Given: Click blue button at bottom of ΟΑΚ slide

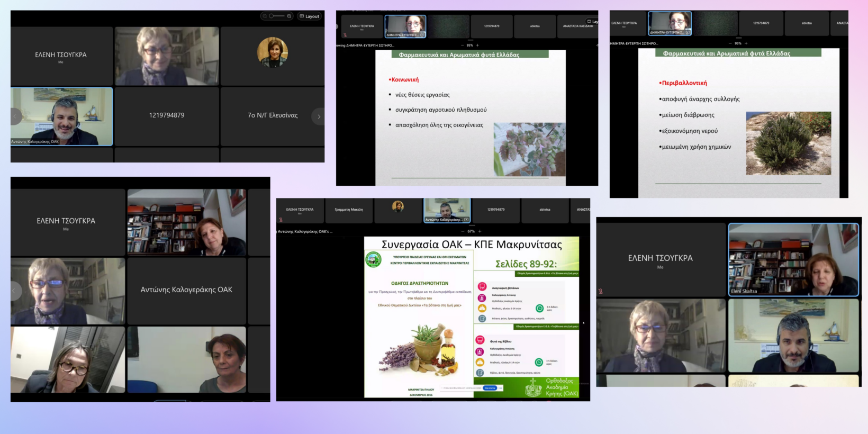Looking at the screenshot, I should point(490,388).
